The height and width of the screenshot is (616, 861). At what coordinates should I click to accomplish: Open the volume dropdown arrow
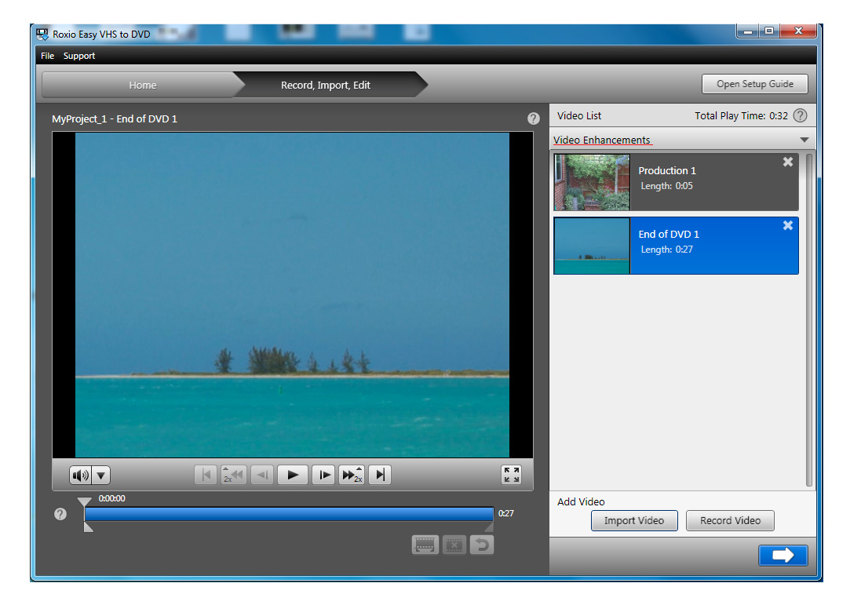point(101,475)
